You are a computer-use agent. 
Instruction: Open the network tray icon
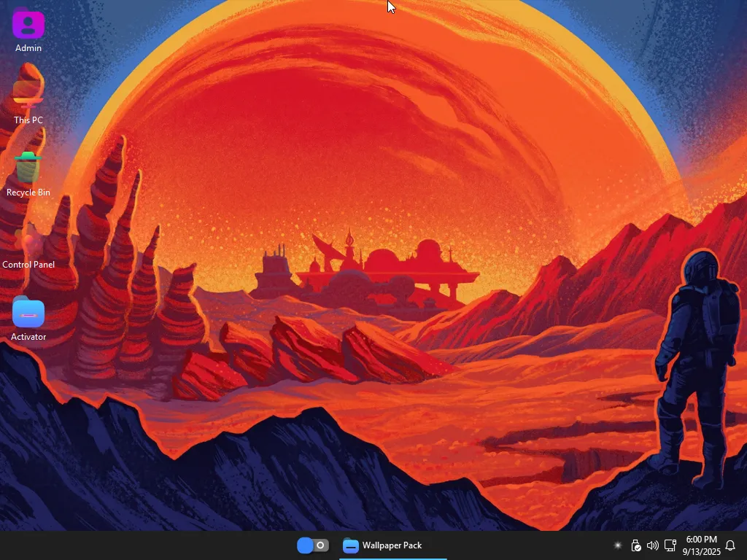(x=670, y=545)
